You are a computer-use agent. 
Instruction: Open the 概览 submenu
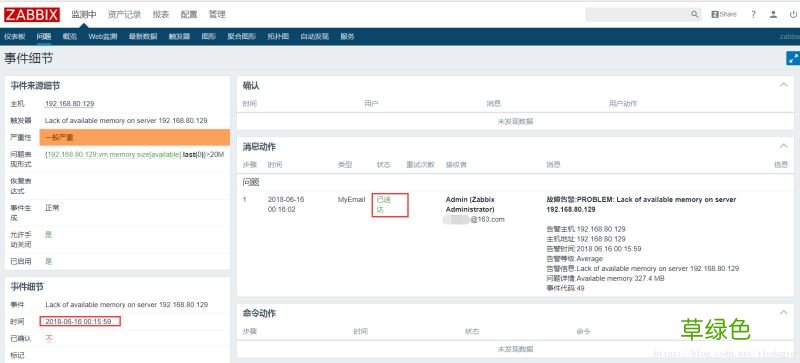coord(69,36)
